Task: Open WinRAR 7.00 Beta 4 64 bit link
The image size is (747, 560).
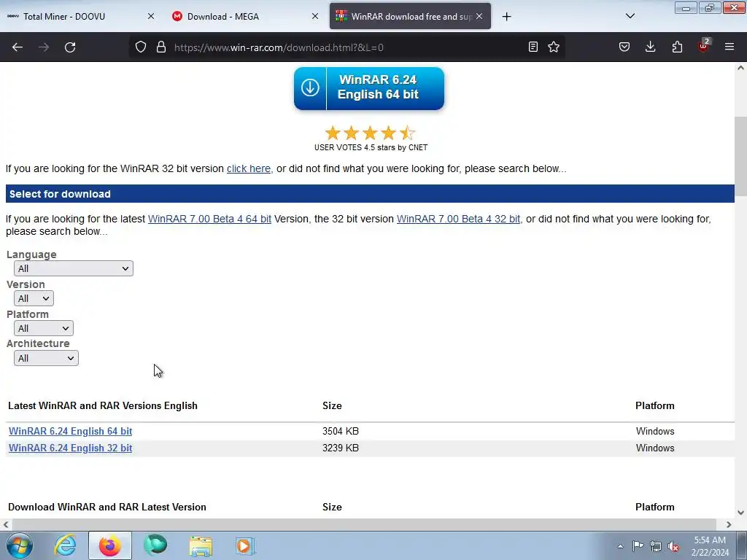Action: coord(209,219)
